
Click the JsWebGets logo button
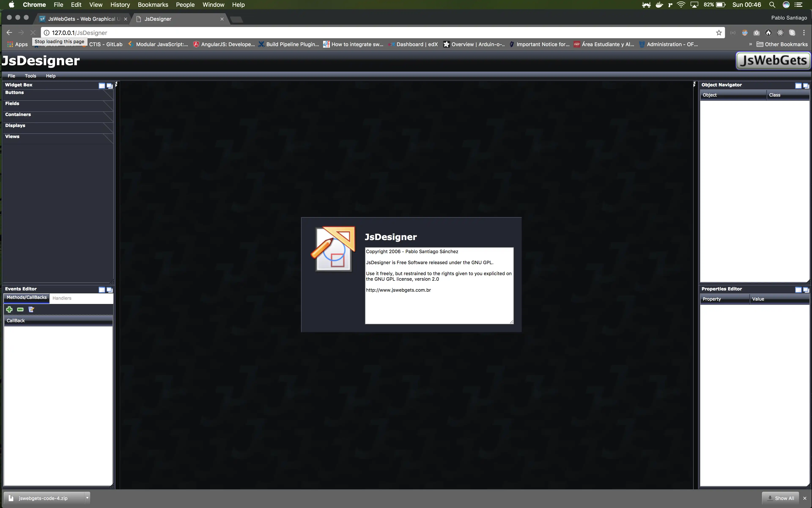[x=774, y=61]
